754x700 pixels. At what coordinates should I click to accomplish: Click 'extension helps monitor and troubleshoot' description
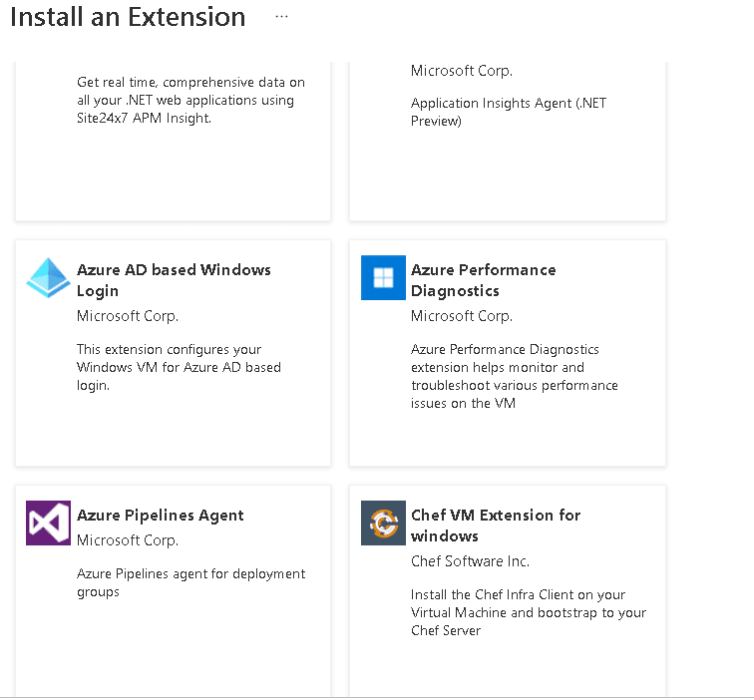coord(514,376)
